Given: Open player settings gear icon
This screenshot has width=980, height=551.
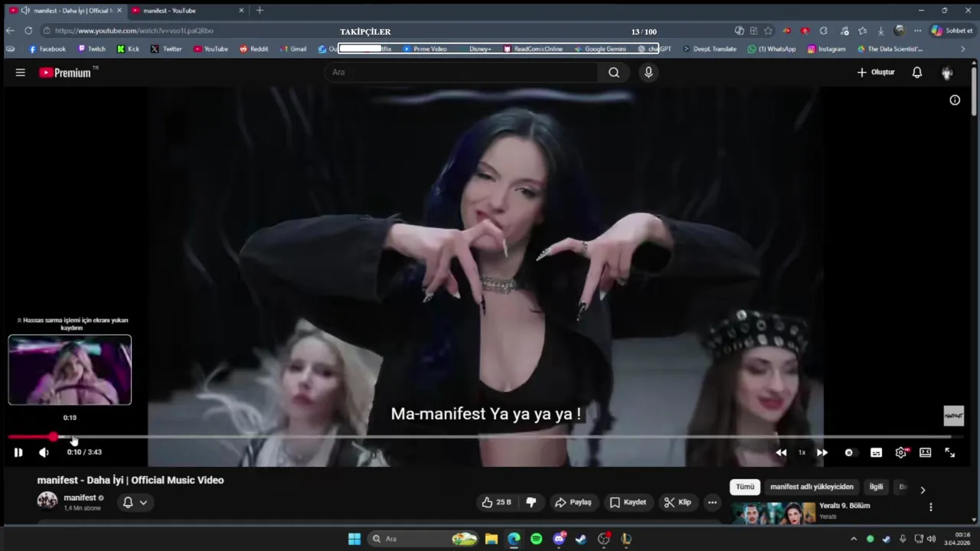Looking at the screenshot, I should coord(901,452).
